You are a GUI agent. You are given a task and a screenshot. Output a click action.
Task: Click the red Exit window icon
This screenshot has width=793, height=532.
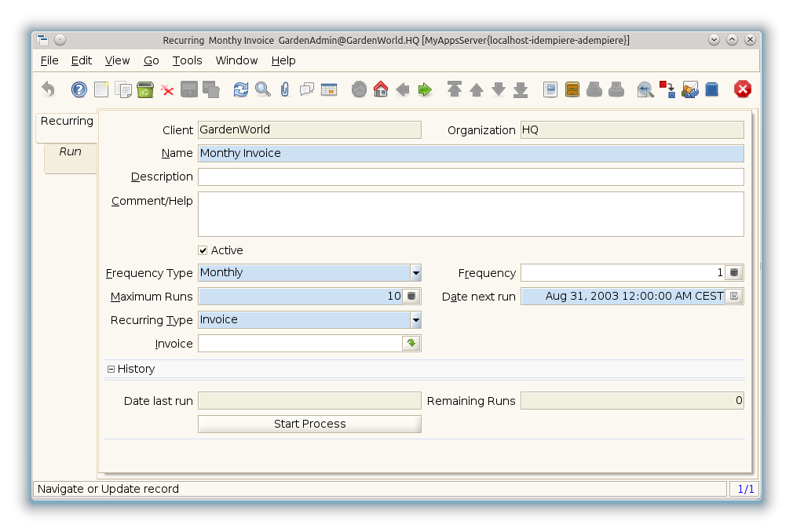tap(743, 89)
